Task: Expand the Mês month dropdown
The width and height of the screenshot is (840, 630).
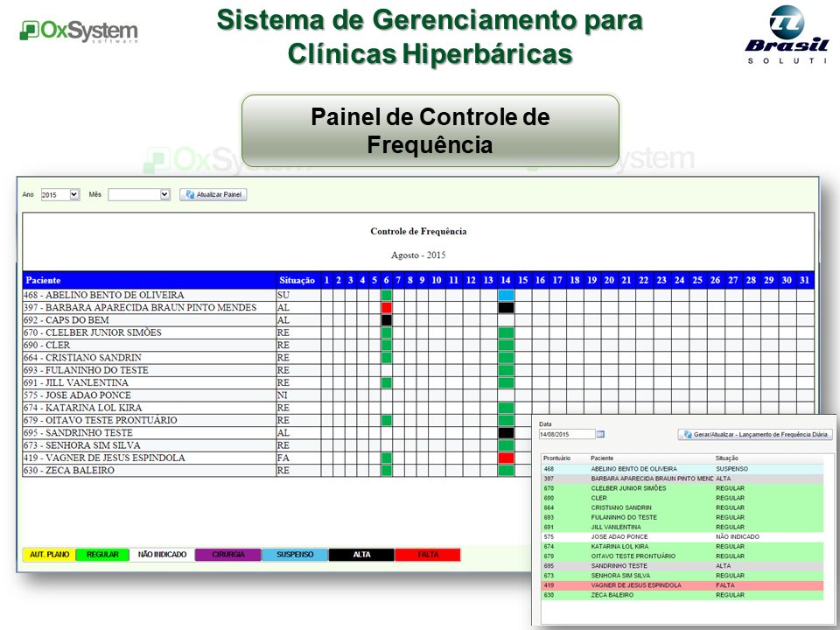Action: (139, 194)
